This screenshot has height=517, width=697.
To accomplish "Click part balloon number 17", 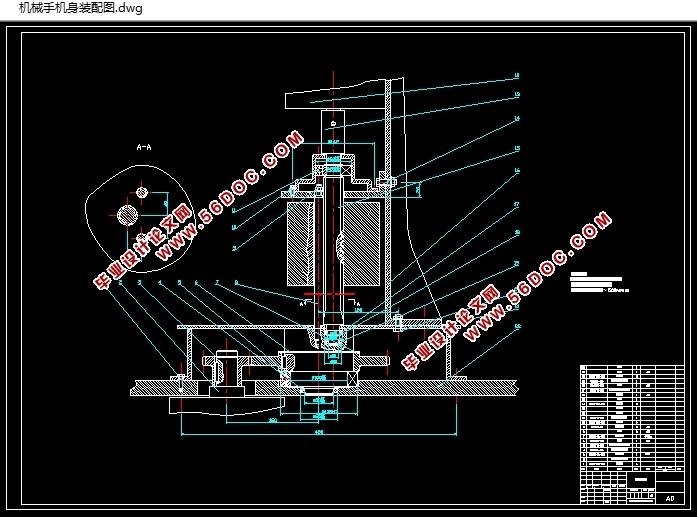I will (x=517, y=205).
